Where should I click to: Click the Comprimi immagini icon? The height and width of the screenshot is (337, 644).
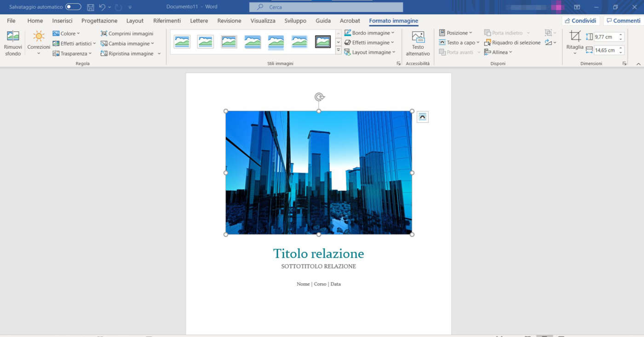click(104, 34)
